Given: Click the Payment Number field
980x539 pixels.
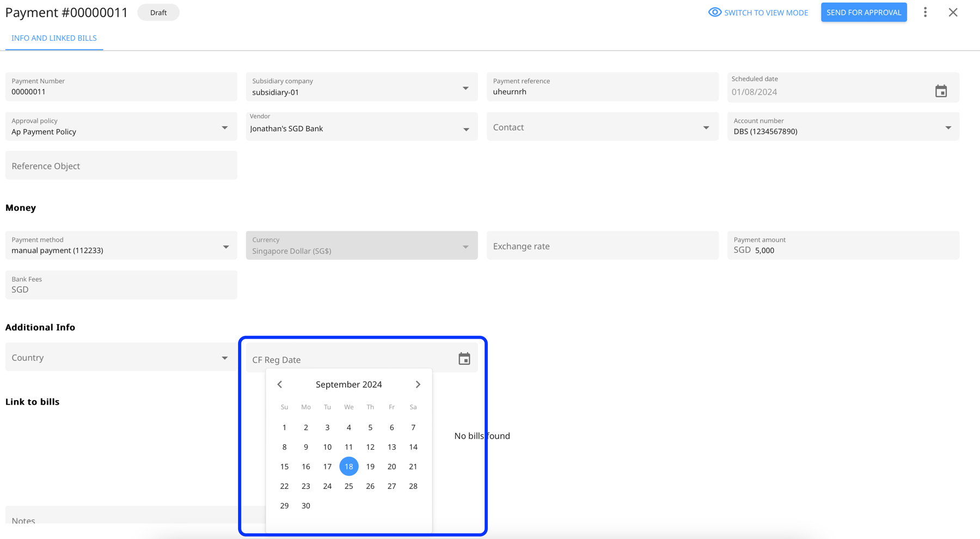Looking at the screenshot, I should coord(121,87).
